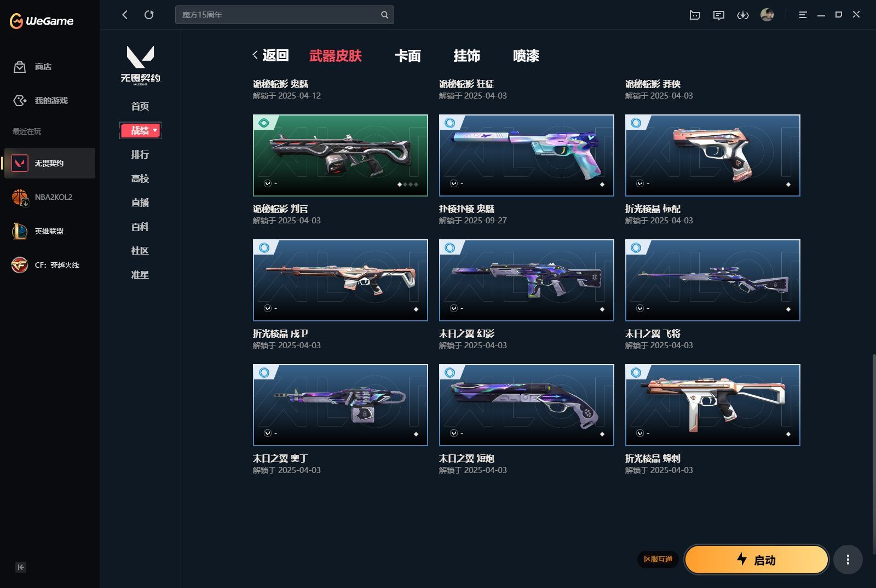Click the page refresh icon
This screenshot has width=876, height=588.
(149, 15)
